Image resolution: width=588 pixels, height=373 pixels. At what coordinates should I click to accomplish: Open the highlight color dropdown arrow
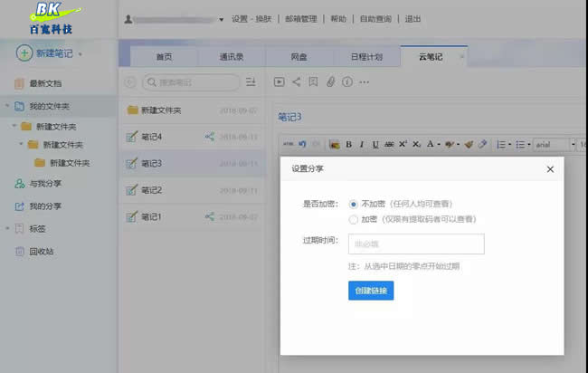pos(458,145)
